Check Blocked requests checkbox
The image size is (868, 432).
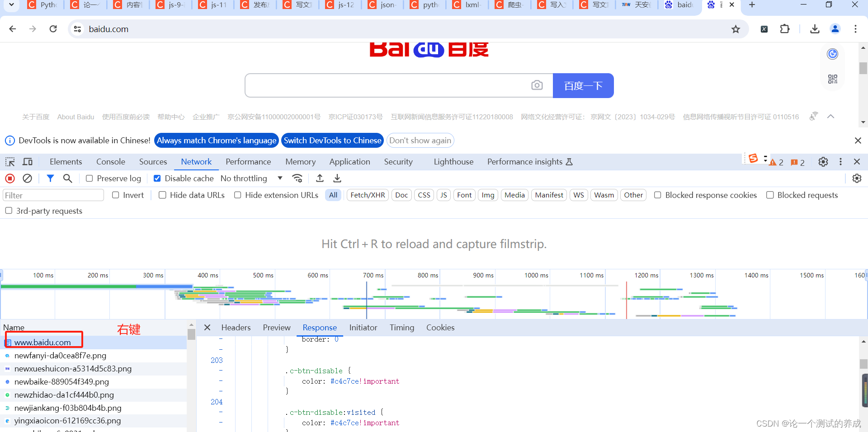[770, 195]
